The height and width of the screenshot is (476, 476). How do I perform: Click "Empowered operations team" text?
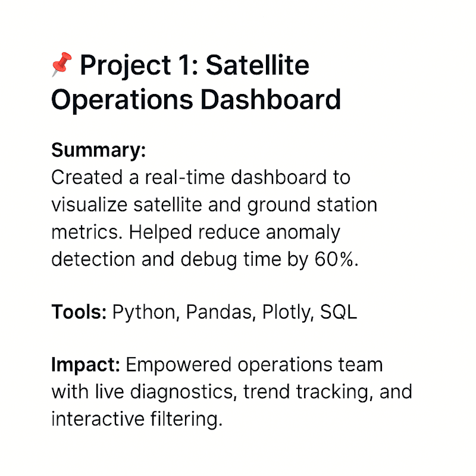point(255,365)
